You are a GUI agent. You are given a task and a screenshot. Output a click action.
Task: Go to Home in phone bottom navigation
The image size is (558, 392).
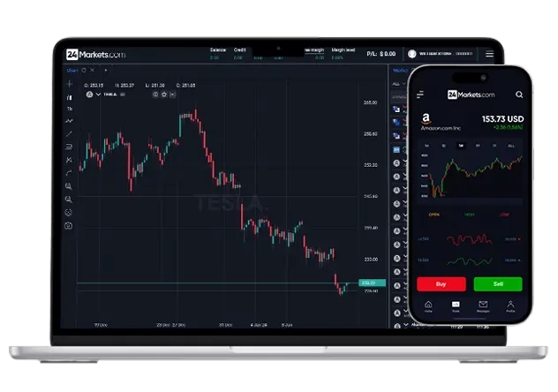pyautogui.click(x=428, y=306)
